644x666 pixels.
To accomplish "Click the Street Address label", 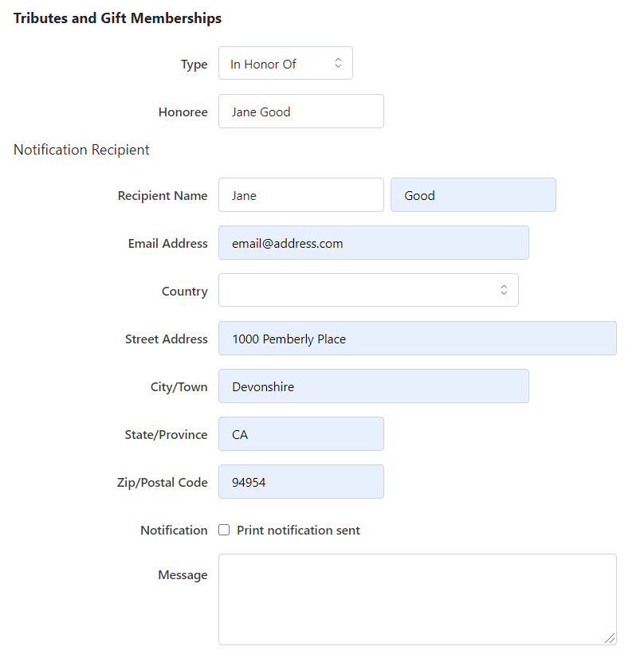I will pos(167,339).
